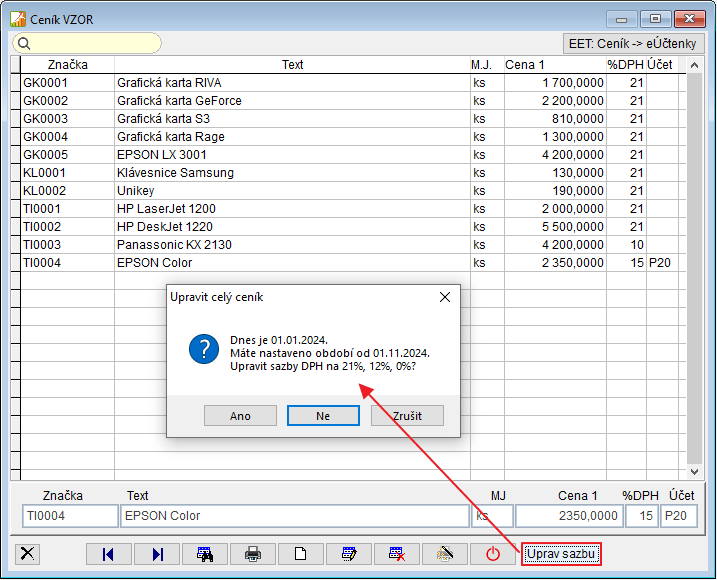The image size is (717, 580).
Task: Click the Zrušit button
Action: (407, 416)
